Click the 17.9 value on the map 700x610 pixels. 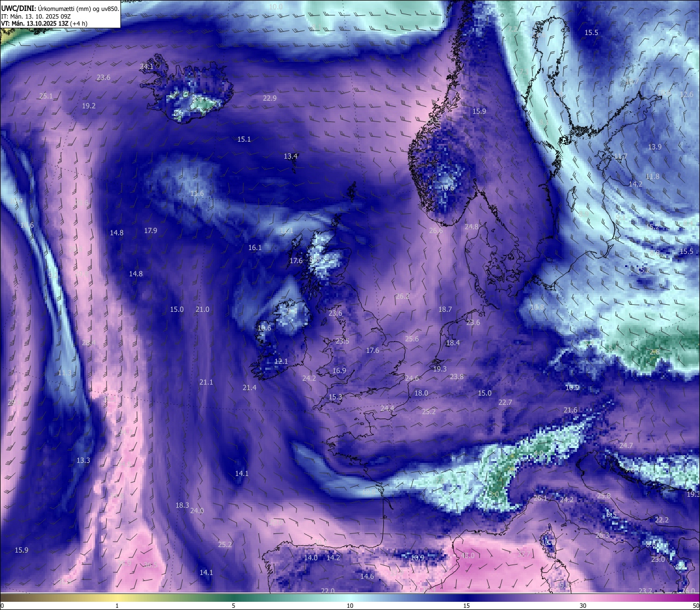pyautogui.click(x=150, y=231)
